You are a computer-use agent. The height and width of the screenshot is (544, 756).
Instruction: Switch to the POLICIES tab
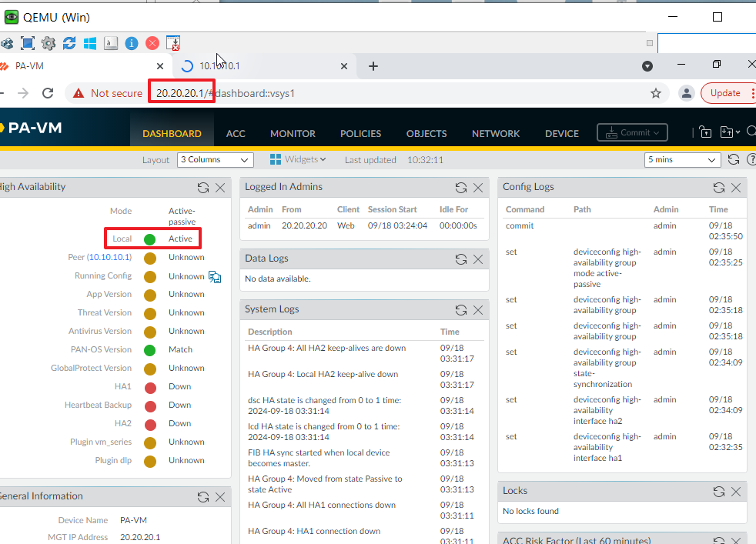[360, 133]
